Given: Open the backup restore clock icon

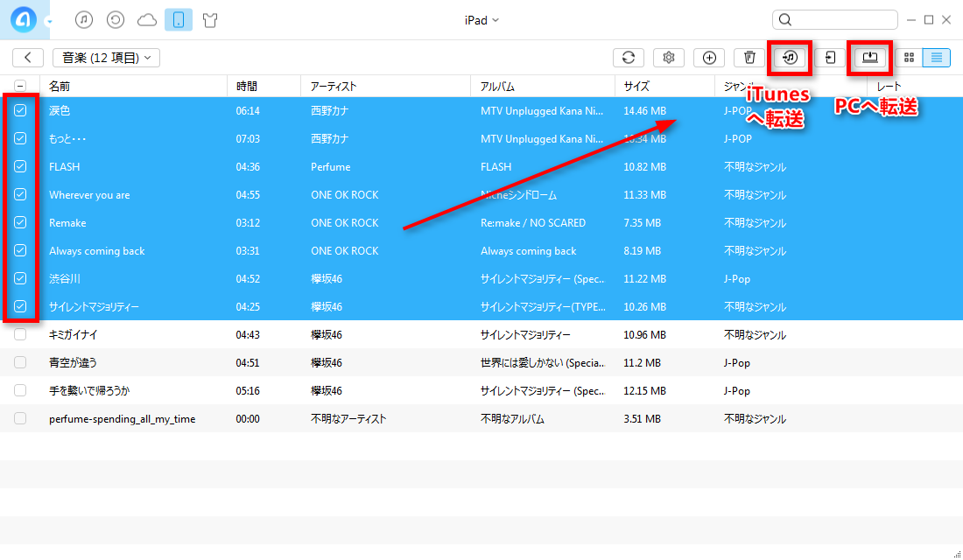Looking at the screenshot, I should [x=116, y=20].
